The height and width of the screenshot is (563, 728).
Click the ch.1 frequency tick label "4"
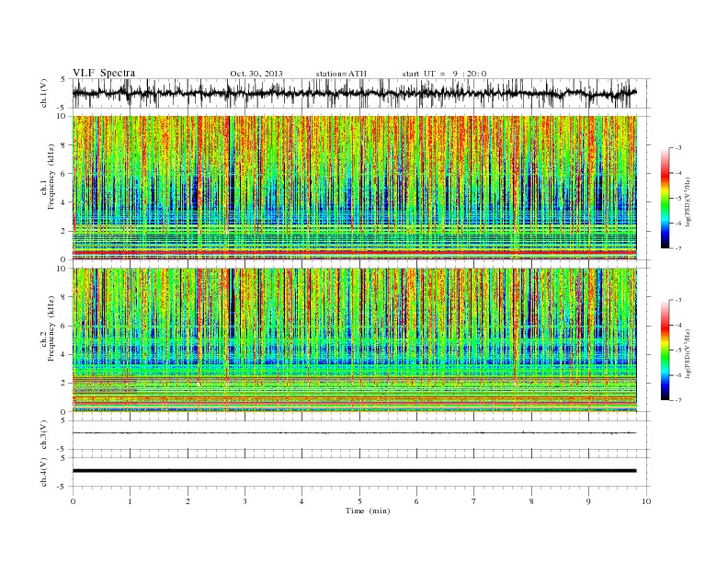point(64,202)
